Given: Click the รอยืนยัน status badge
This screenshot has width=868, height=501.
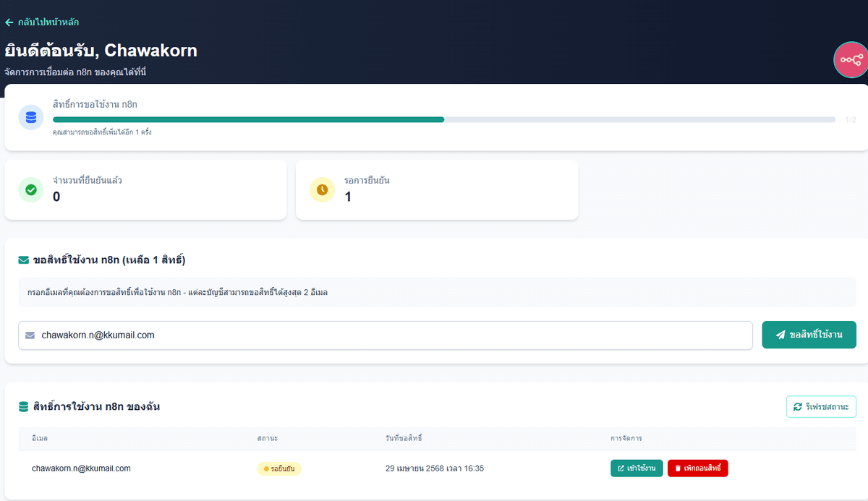Looking at the screenshot, I should click(x=279, y=468).
